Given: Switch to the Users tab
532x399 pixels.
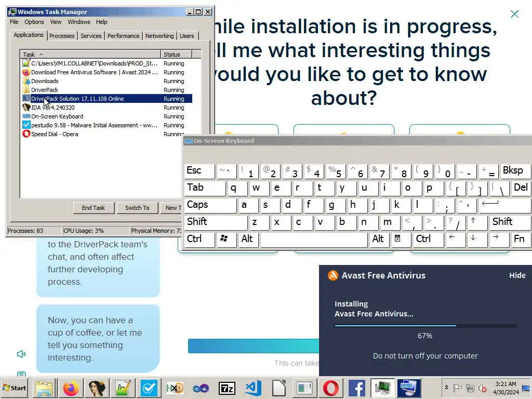Looking at the screenshot, I should coord(187,36).
